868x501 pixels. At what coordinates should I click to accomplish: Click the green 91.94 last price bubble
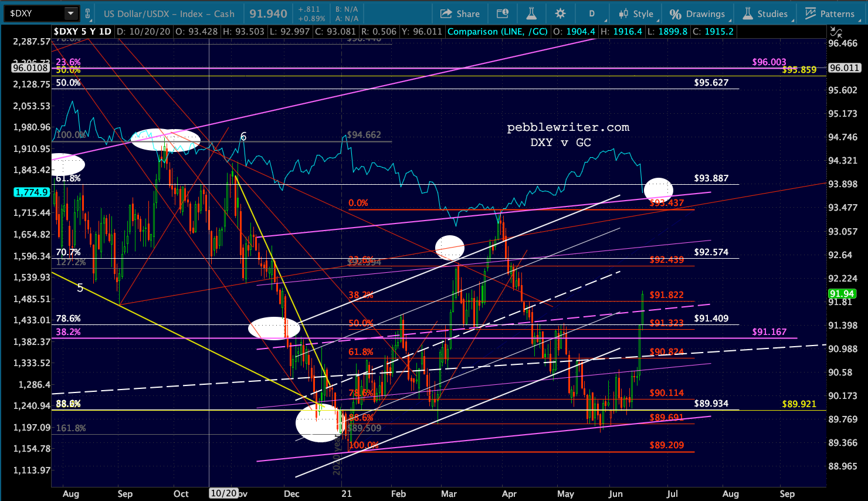[x=841, y=294]
